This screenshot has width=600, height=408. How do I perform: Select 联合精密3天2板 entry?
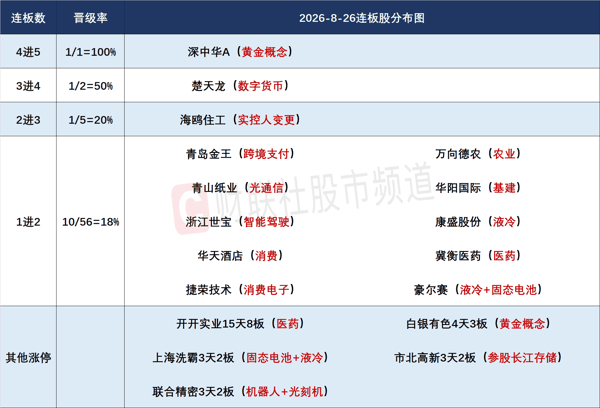coord(240,392)
